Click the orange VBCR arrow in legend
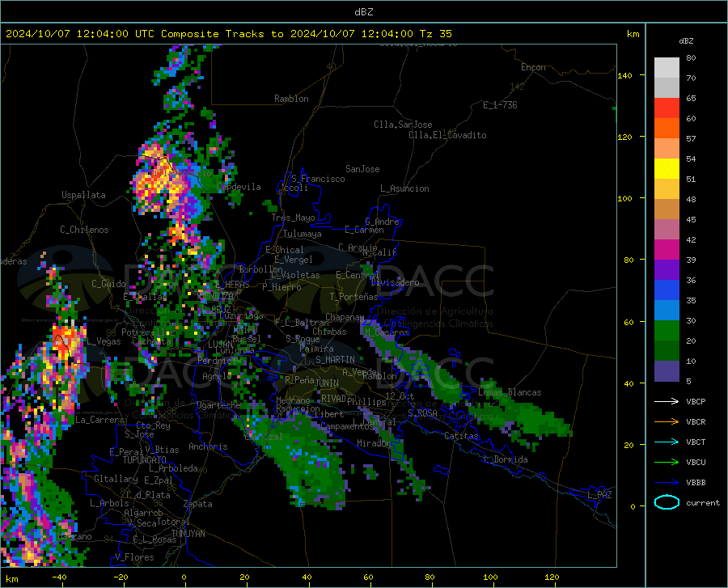Screen dimensions: 728x588 pos(667,421)
